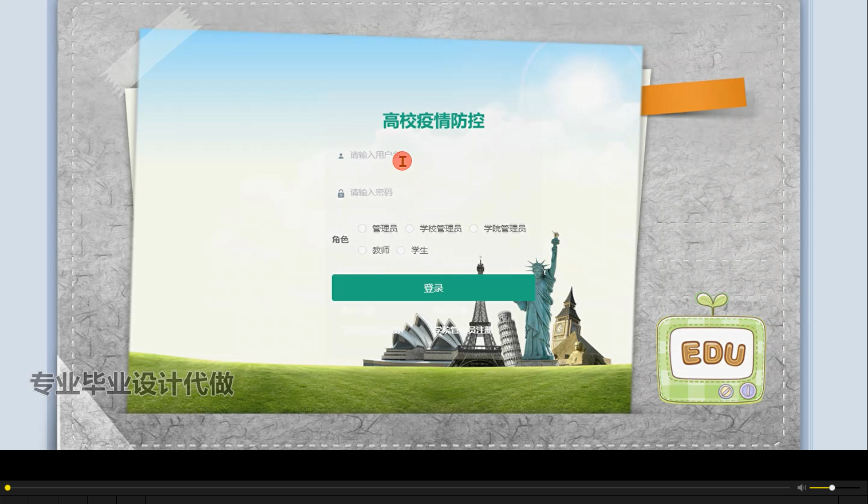Click the pink pill icon under the EDU logo
This screenshot has width=868, height=504.
coord(748,391)
